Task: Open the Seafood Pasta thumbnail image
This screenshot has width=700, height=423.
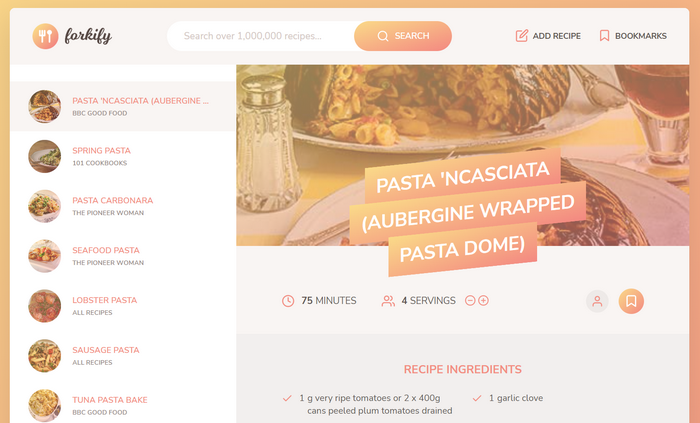Action: coord(45,256)
